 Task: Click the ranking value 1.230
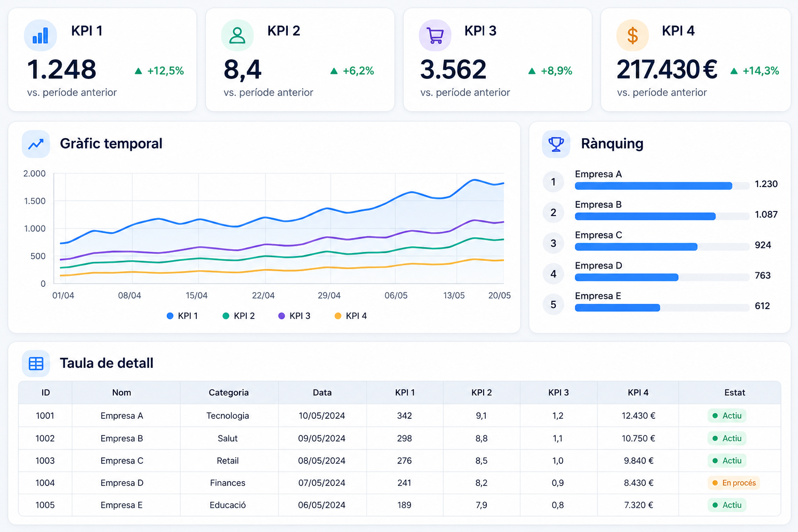tap(766, 184)
